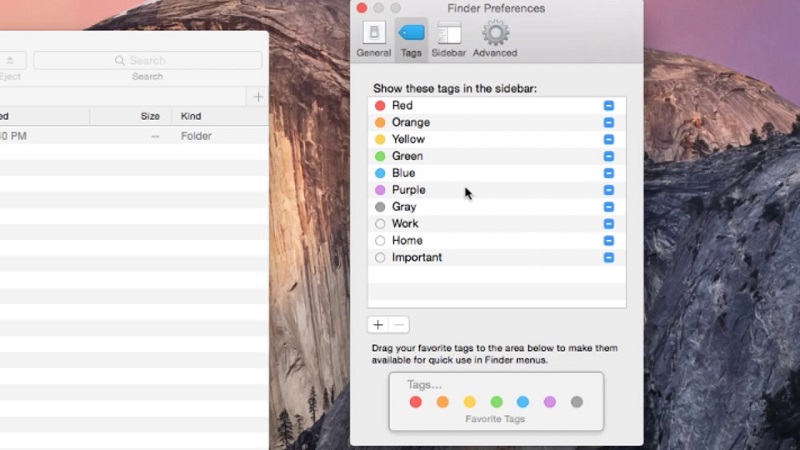Viewport: 800px width, 450px height.
Task: Toggle sidebar checkbox for Yellow tag
Action: pyautogui.click(x=609, y=139)
